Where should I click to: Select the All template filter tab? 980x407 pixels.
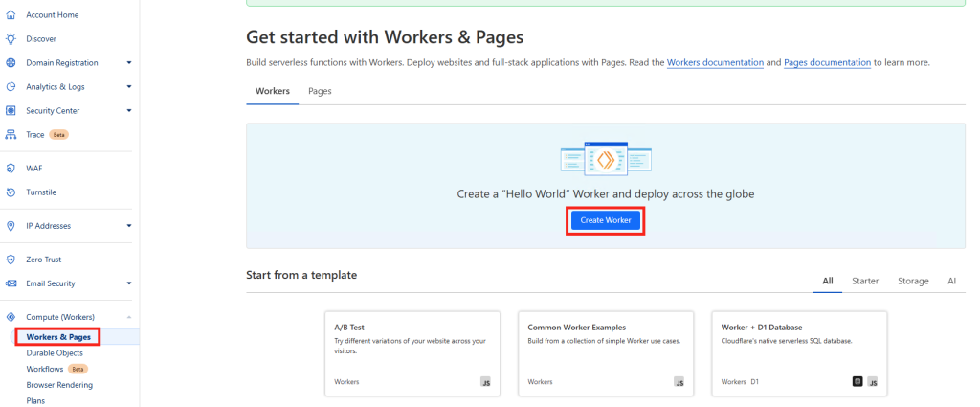[828, 282]
